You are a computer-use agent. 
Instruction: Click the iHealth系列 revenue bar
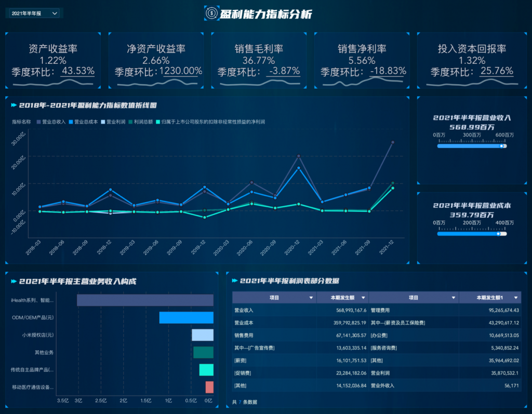pyautogui.click(x=145, y=300)
